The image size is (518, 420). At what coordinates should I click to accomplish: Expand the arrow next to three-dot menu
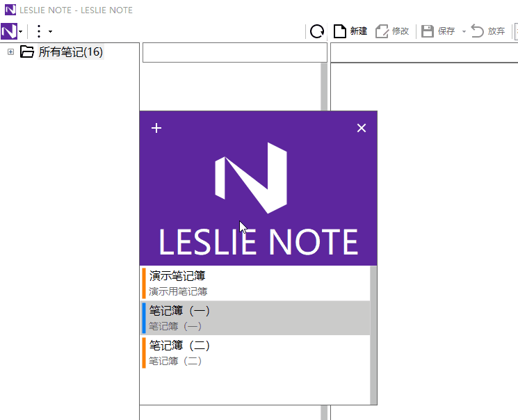pyautogui.click(x=50, y=32)
